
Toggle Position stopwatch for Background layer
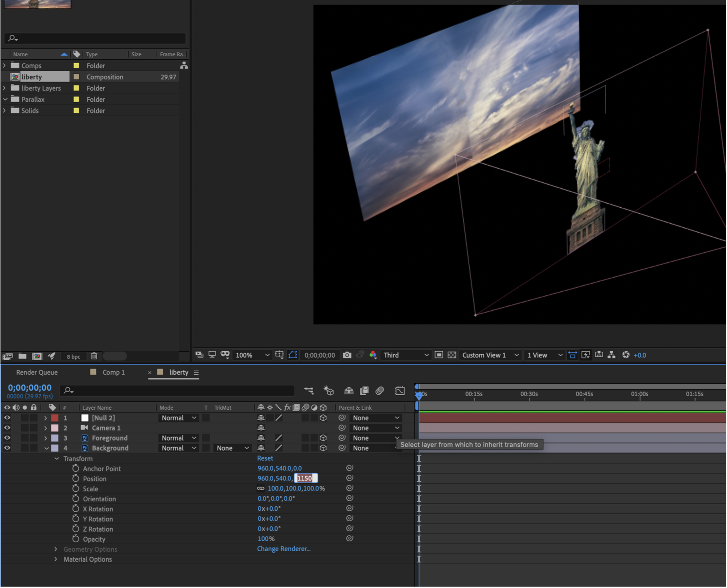click(x=76, y=478)
